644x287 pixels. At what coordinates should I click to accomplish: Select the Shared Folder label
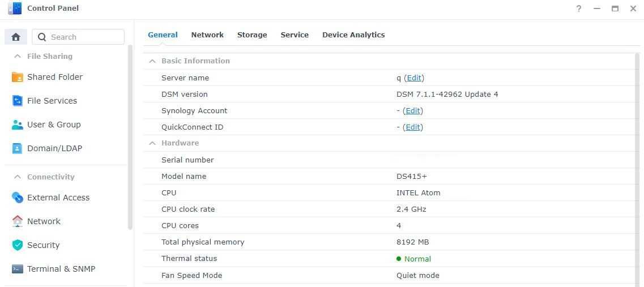[x=55, y=77]
